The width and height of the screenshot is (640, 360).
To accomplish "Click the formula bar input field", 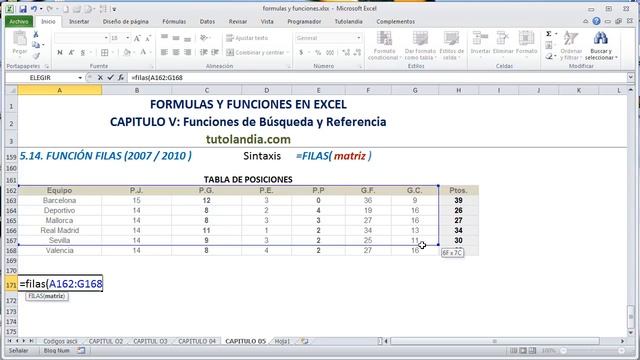I will [x=378, y=78].
